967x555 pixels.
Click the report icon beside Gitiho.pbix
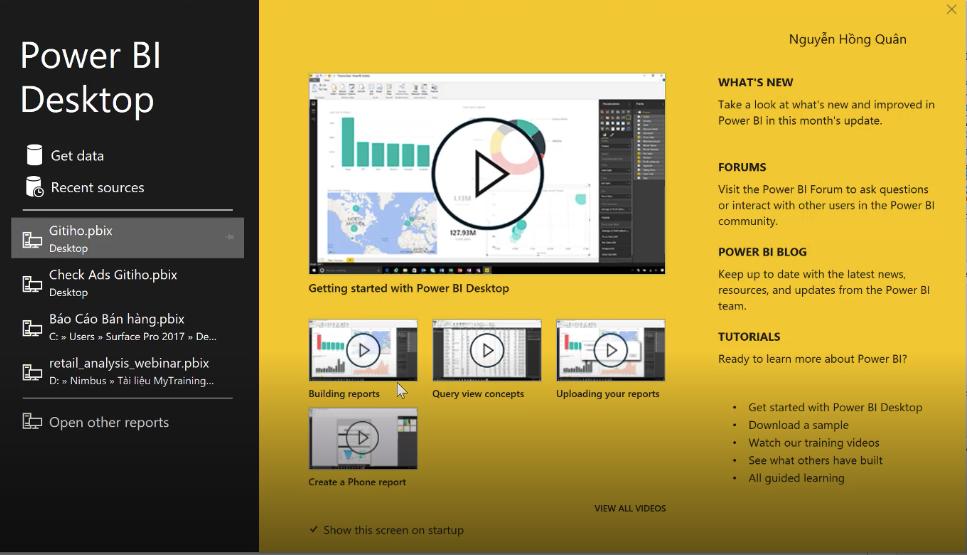pos(32,239)
